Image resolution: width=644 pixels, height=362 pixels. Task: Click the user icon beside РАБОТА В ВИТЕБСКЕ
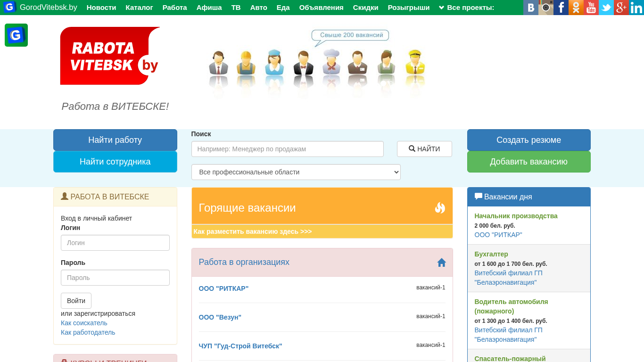[65, 197]
